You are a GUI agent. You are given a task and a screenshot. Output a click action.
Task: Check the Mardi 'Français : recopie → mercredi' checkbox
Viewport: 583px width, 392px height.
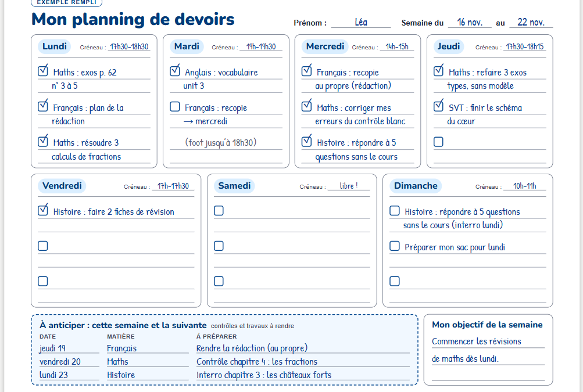coord(175,107)
